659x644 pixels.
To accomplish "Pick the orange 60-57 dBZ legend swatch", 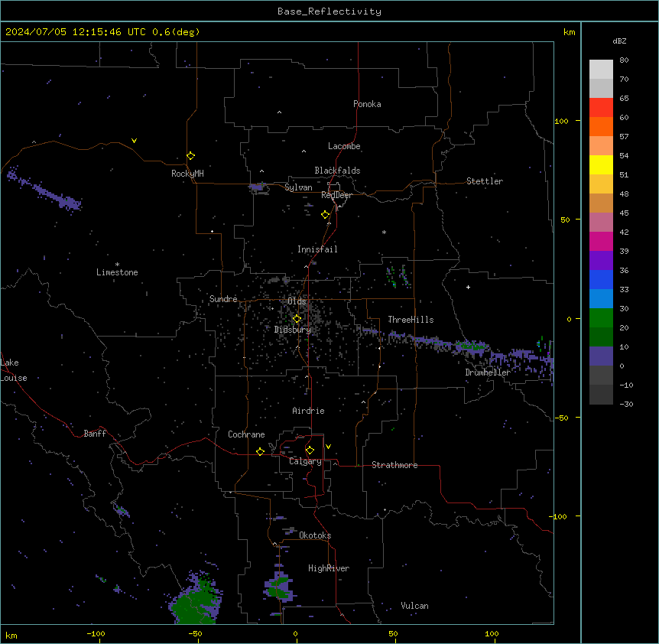I will pyautogui.click(x=601, y=126).
